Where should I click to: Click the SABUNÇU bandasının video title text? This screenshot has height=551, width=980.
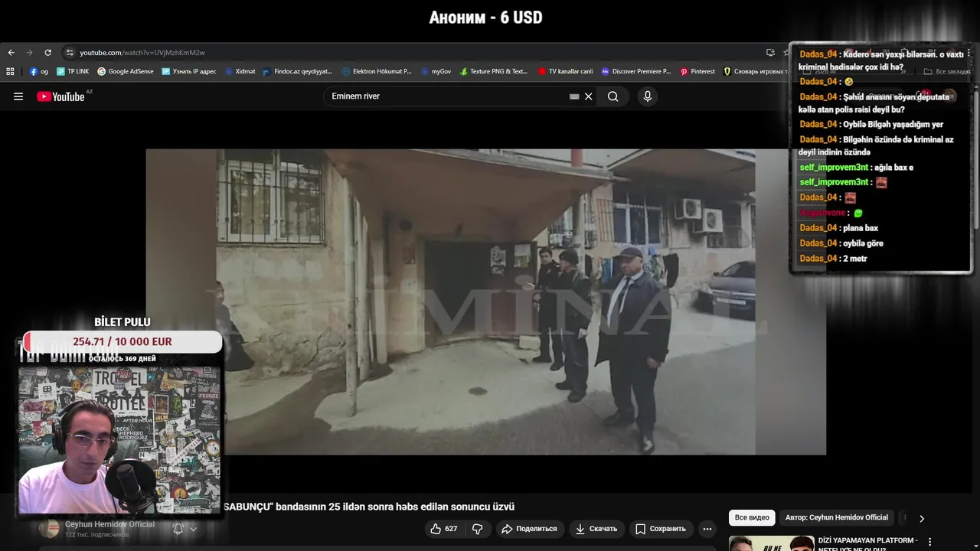[369, 507]
